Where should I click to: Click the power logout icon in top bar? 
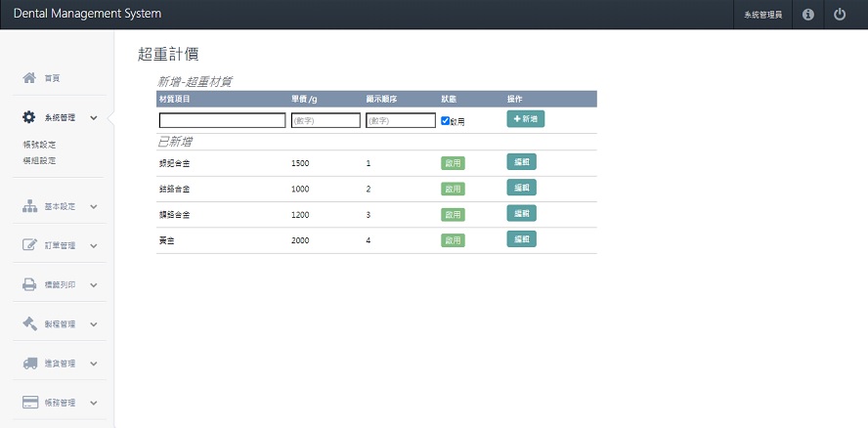coord(840,15)
